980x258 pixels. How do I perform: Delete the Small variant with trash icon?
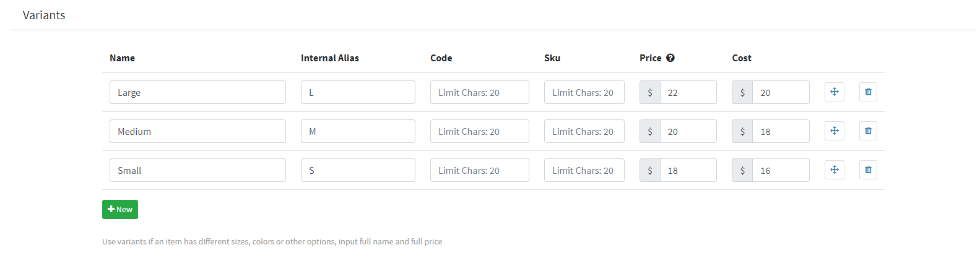868,170
